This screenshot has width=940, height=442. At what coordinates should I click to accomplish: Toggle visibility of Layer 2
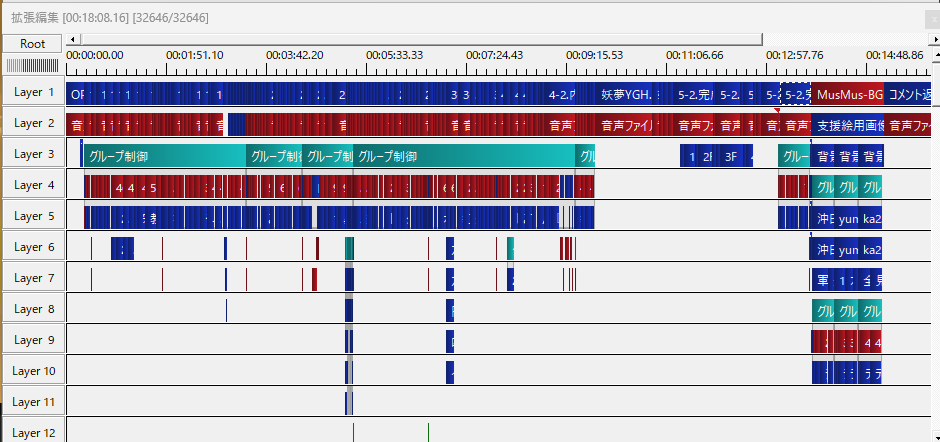33,124
